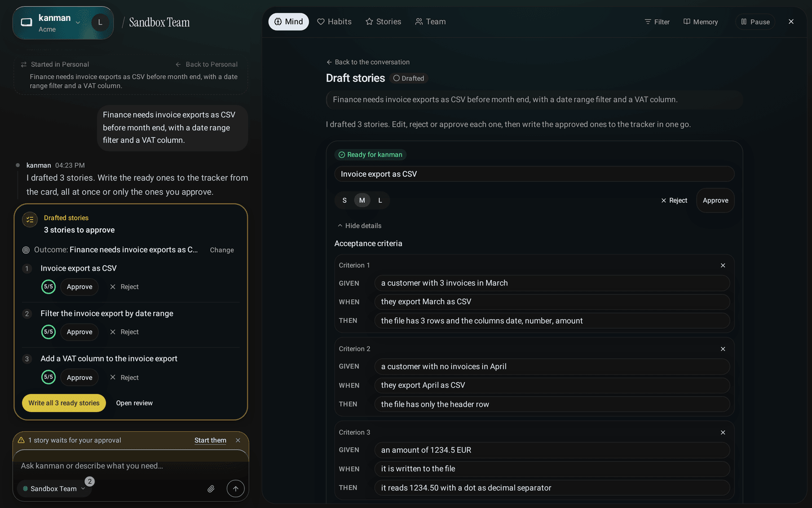This screenshot has height=508, width=812.
Task: Click the L user avatar
Action: [x=100, y=23]
